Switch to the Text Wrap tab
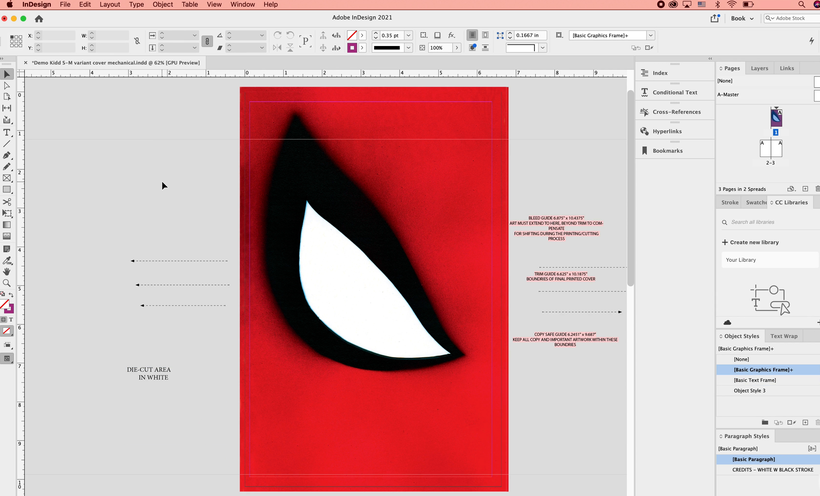The width and height of the screenshot is (820, 496). (x=784, y=336)
